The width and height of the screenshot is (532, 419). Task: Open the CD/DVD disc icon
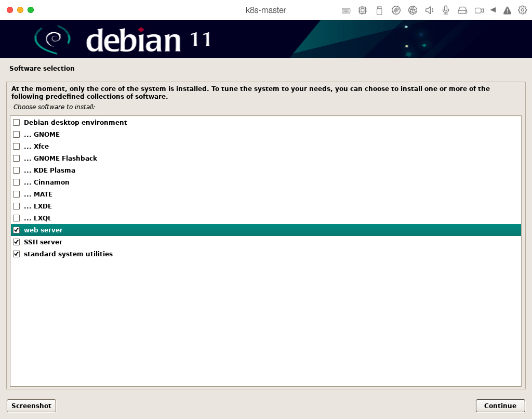point(396,10)
